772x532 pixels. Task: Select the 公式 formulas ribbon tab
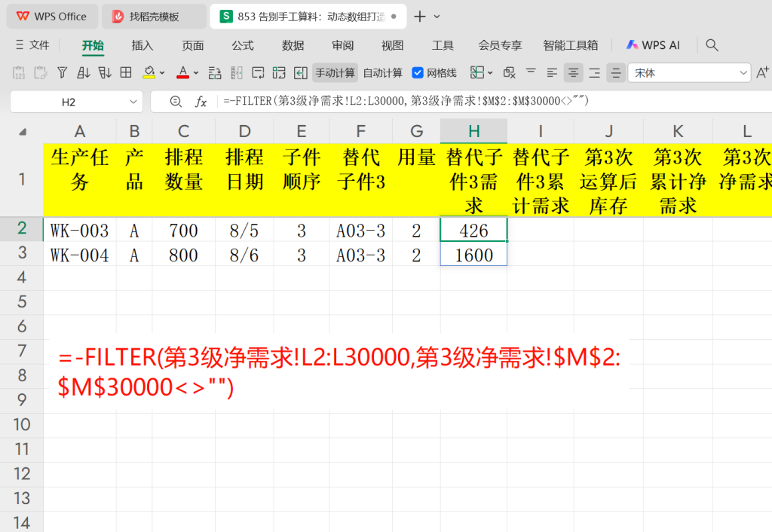click(x=243, y=45)
